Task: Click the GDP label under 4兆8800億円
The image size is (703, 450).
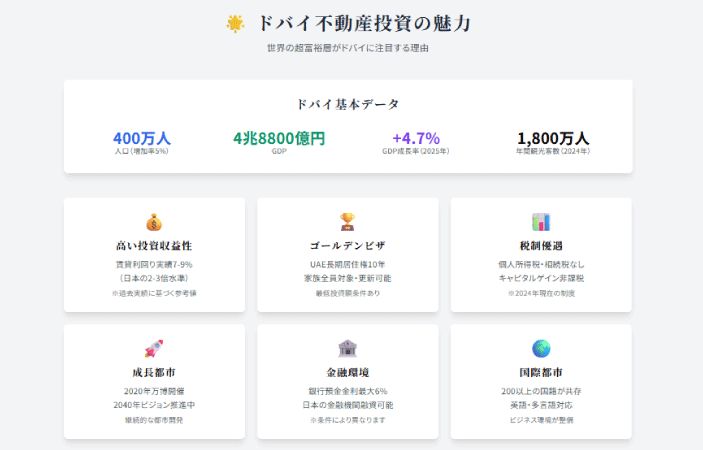Action: point(279,151)
